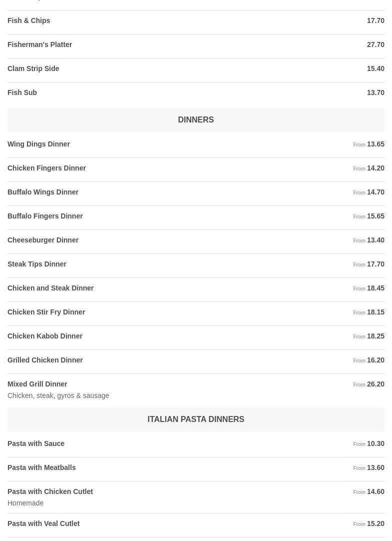
Task: Select Cheeseburger Dinner
Action: 43,240
